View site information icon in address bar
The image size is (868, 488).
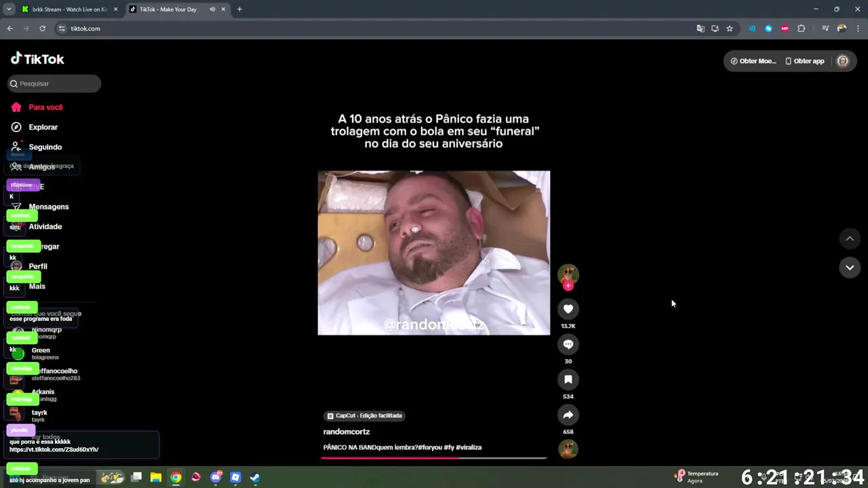coord(62,28)
